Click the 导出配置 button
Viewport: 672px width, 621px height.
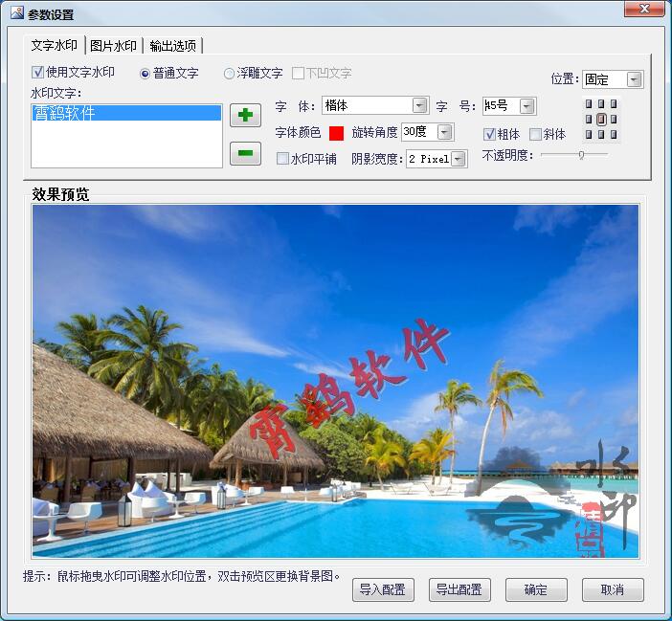[x=459, y=589]
